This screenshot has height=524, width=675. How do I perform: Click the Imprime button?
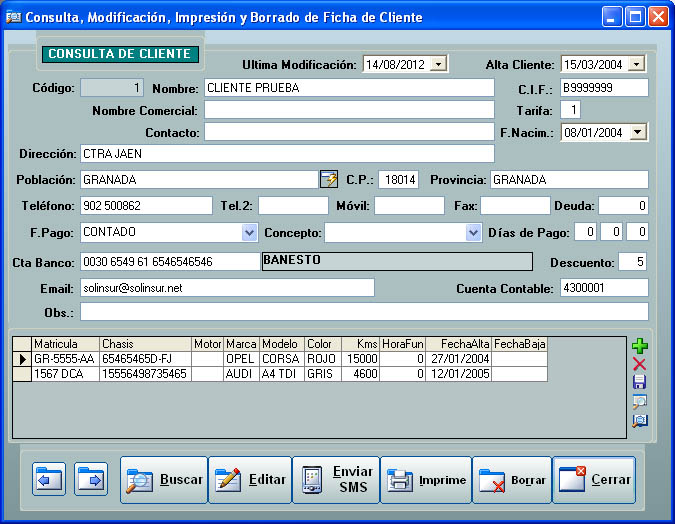point(426,480)
